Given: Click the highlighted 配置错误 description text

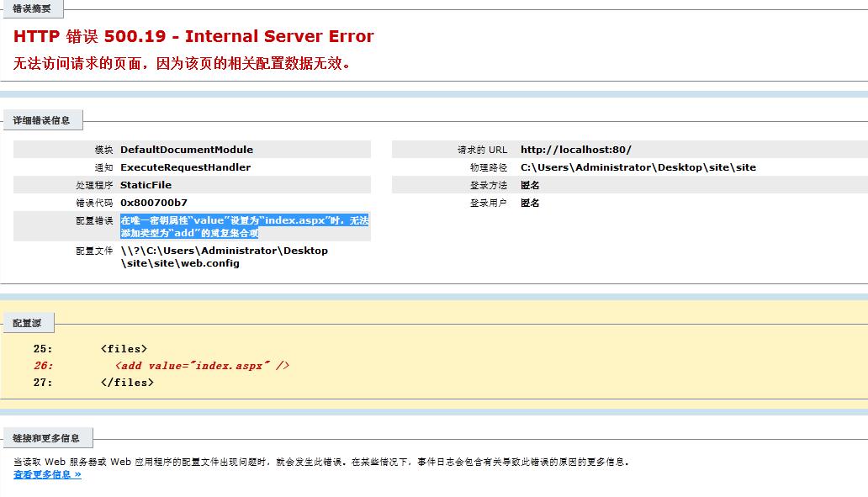Looking at the screenshot, I should click(244, 226).
